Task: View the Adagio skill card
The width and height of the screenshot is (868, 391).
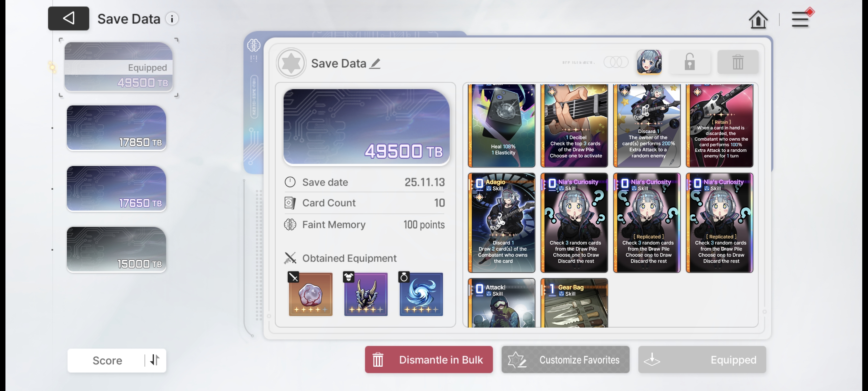Action: (502, 223)
